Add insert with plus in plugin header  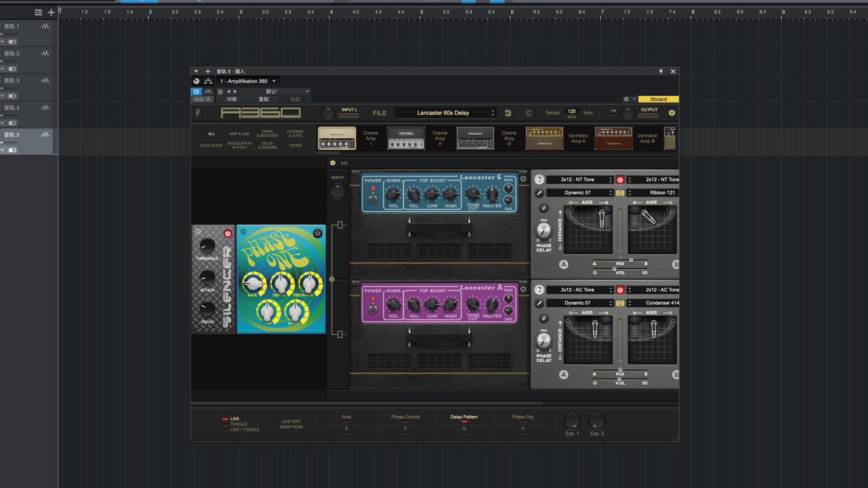[x=208, y=71]
